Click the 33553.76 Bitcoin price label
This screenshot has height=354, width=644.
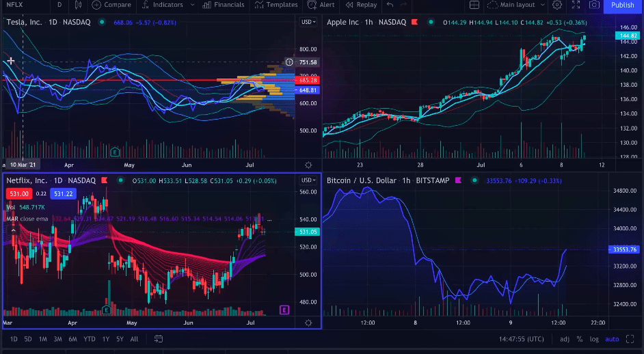(624, 249)
